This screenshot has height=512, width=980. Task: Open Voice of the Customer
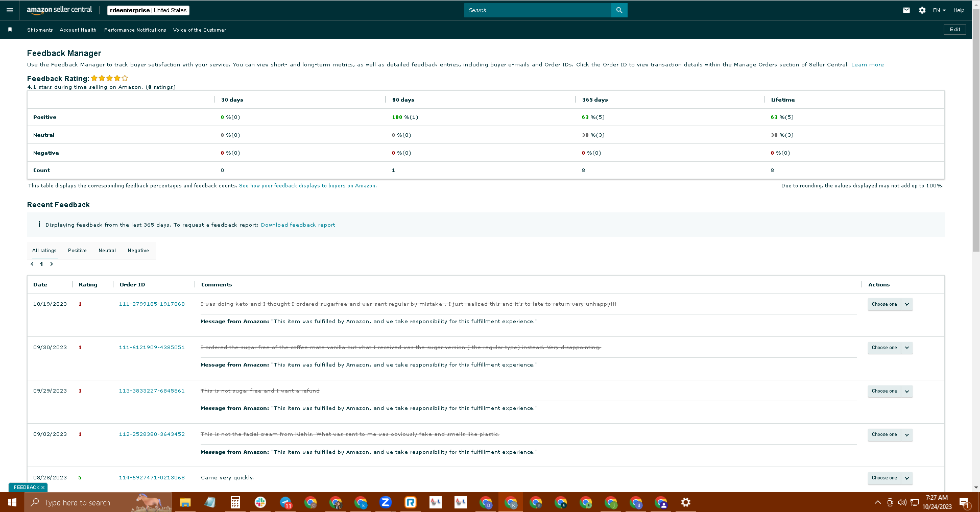tap(200, 30)
